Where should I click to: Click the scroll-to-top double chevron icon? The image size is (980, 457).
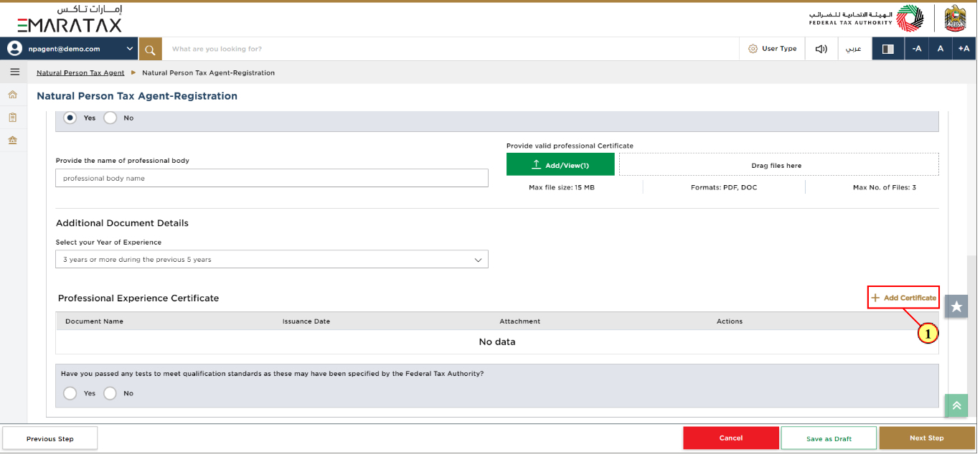[x=956, y=405]
